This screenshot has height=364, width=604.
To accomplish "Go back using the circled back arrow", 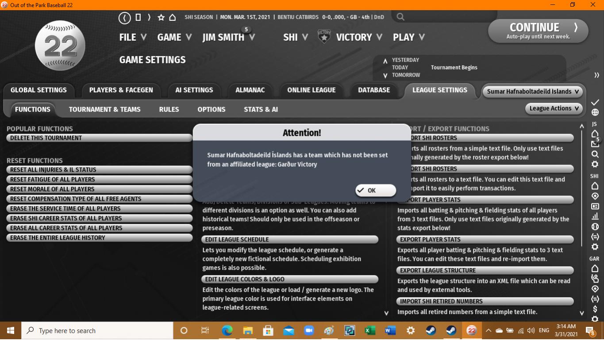I will [x=124, y=18].
